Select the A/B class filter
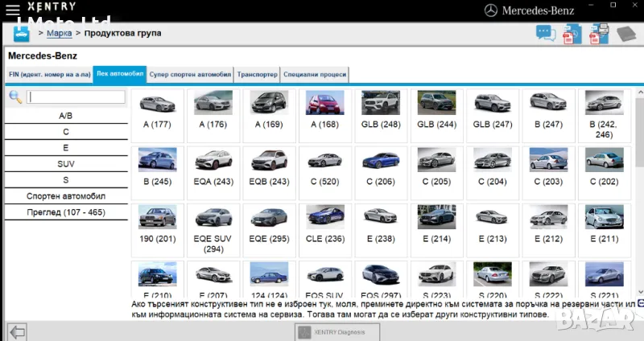The width and height of the screenshot is (644, 341). [x=66, y=116]
